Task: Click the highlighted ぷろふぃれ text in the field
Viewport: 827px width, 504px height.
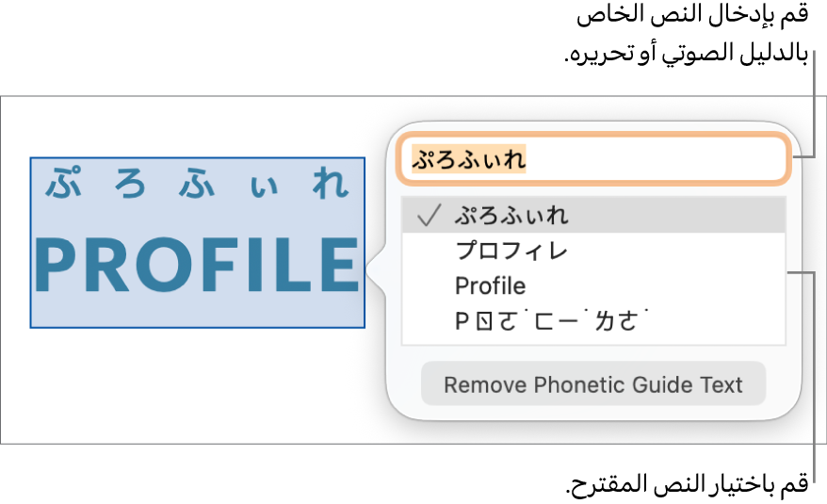Action: click(x=469, y=159)
